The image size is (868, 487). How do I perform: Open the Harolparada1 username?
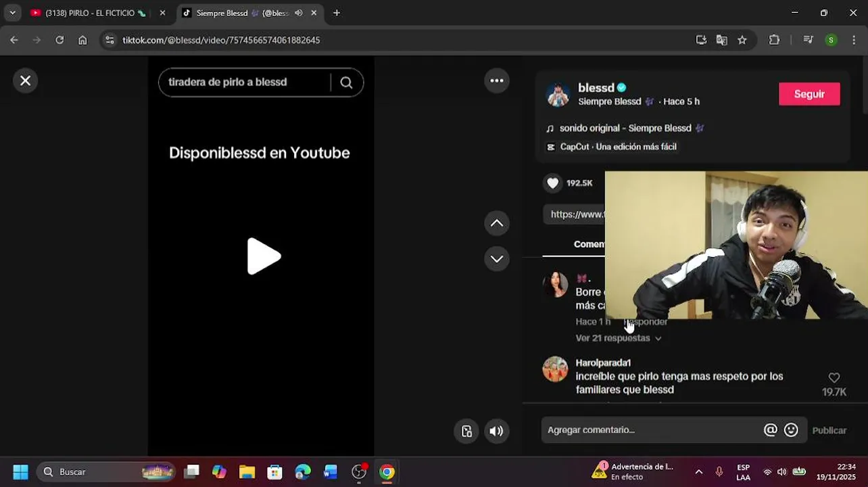click(603, 363)
